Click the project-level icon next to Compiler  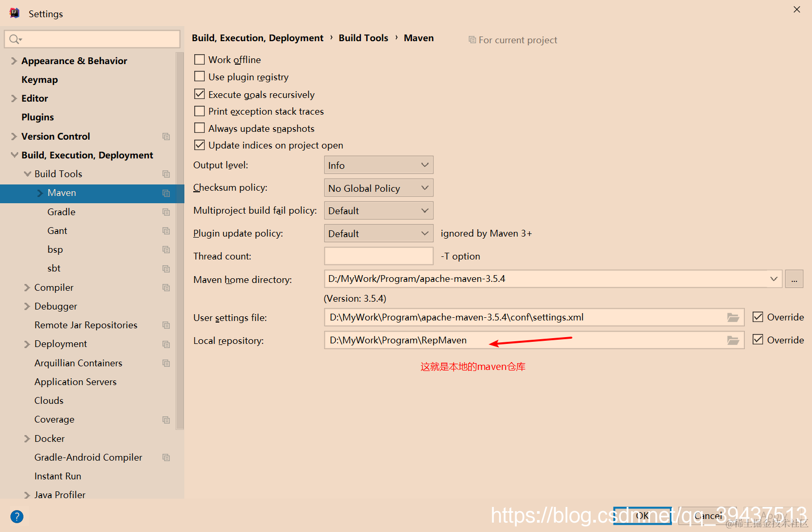(166, 288)
